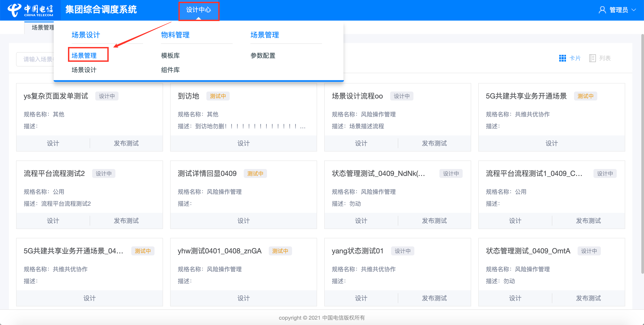Select 场景管理 under 场景设计 column
The width and height of the screenshot is (644, 325).
tap(84, 55)
